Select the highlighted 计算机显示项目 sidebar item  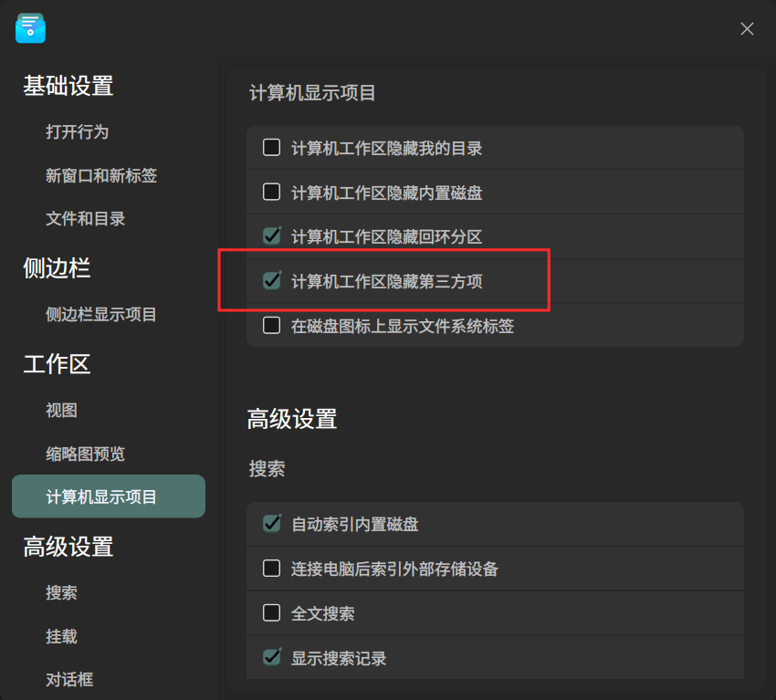point(109,496)
